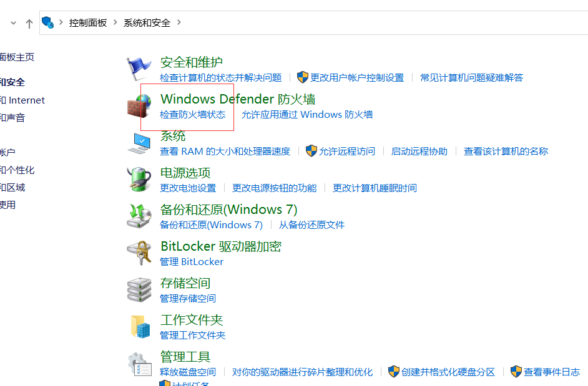Image resolution: width=588 pixels, height=386 pixels.
Task: Click 允许远程访问 link
Action: point(347,151)
